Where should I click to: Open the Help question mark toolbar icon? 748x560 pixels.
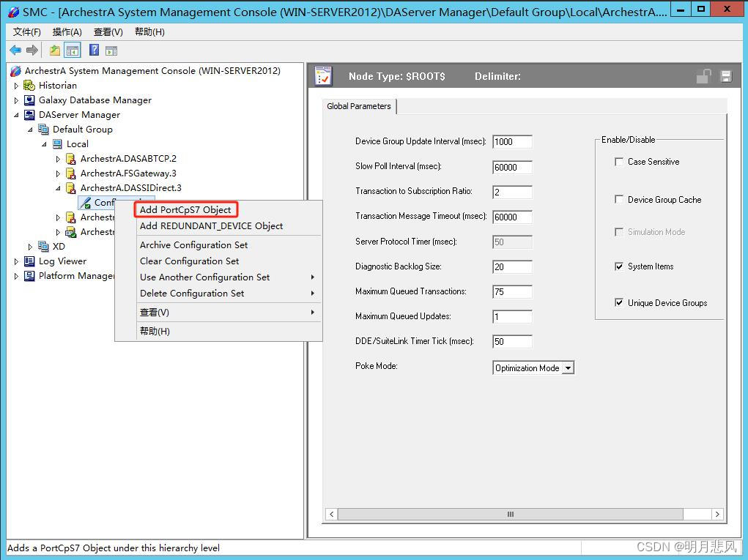pos(94,50)
